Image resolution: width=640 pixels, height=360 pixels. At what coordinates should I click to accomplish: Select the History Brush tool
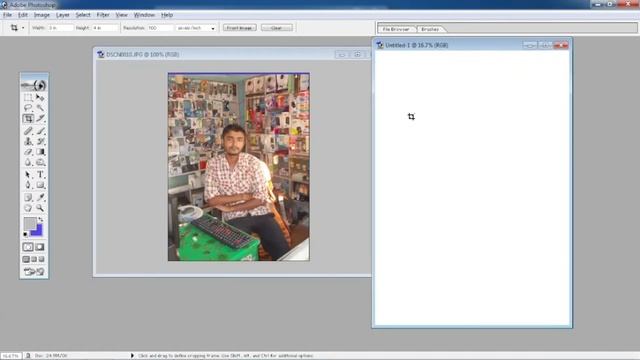pyautogui.click(x=40, y=141)
